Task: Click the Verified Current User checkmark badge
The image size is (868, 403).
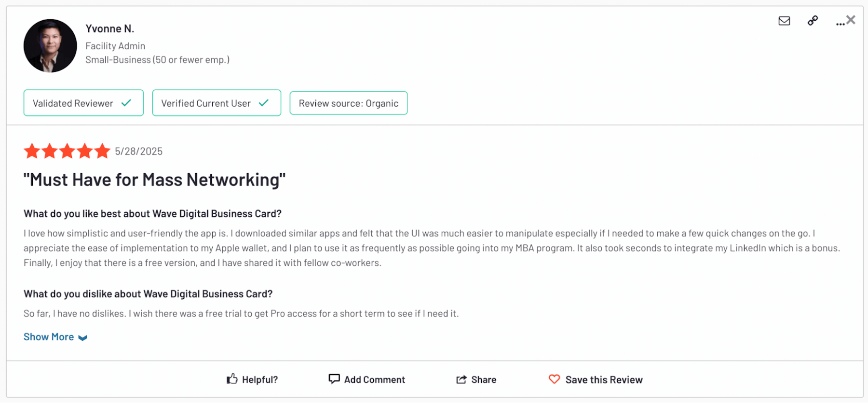Action: [x=217, y=103]
